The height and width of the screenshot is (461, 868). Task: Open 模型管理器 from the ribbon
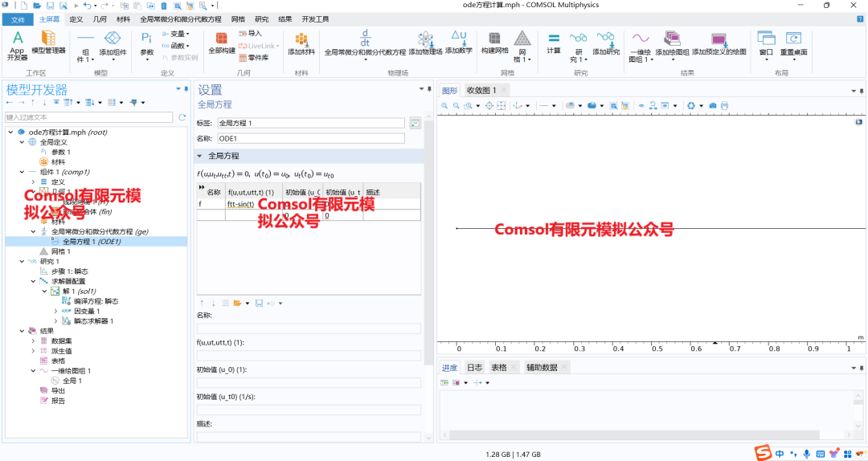coord(48,43)
